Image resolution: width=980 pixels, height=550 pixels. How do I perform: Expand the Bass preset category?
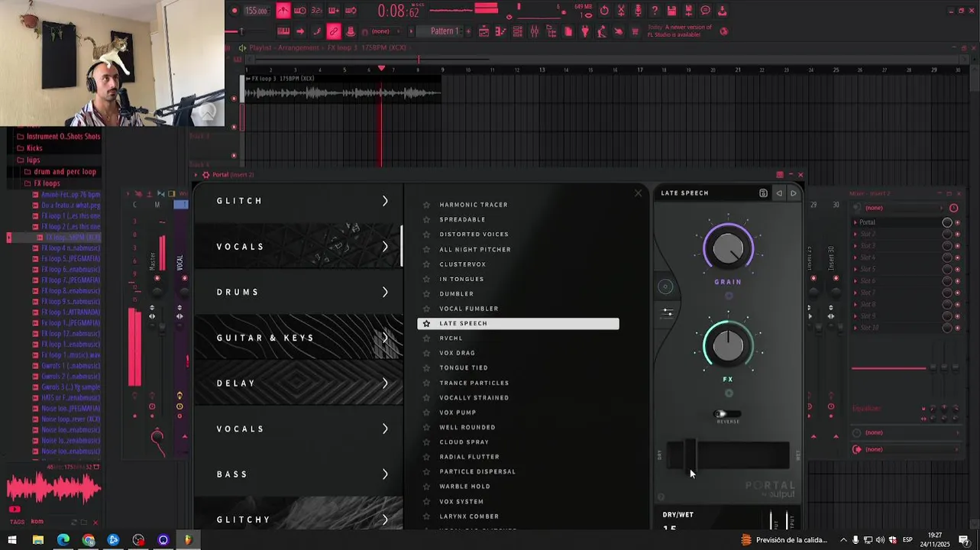coord(298,474)
